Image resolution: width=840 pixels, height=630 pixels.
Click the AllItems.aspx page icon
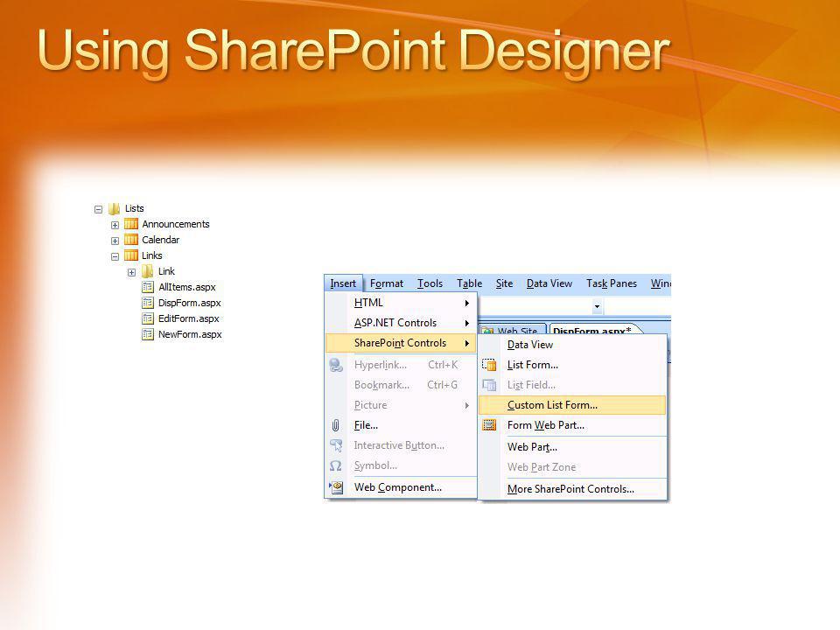point(148,287)
